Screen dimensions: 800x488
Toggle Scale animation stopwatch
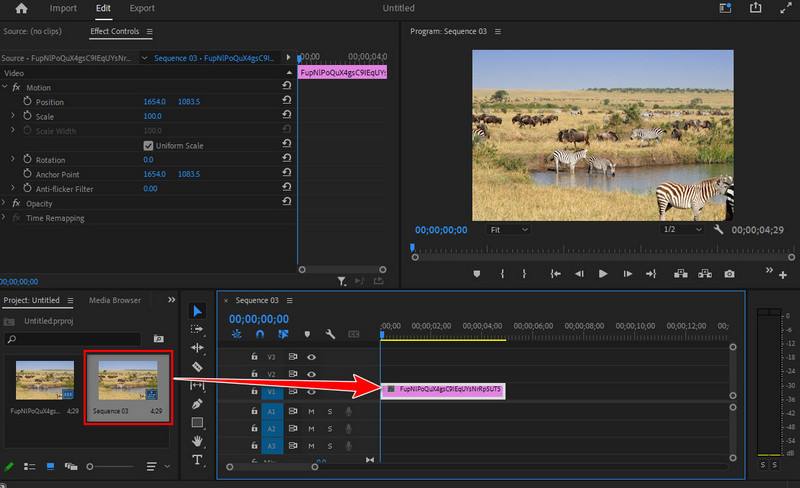[27, 116]
